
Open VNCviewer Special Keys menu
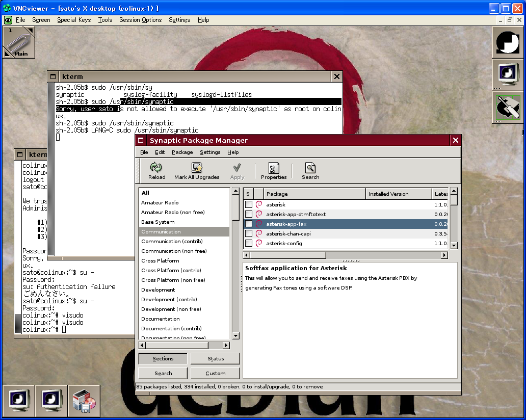(x=74, y=20)
